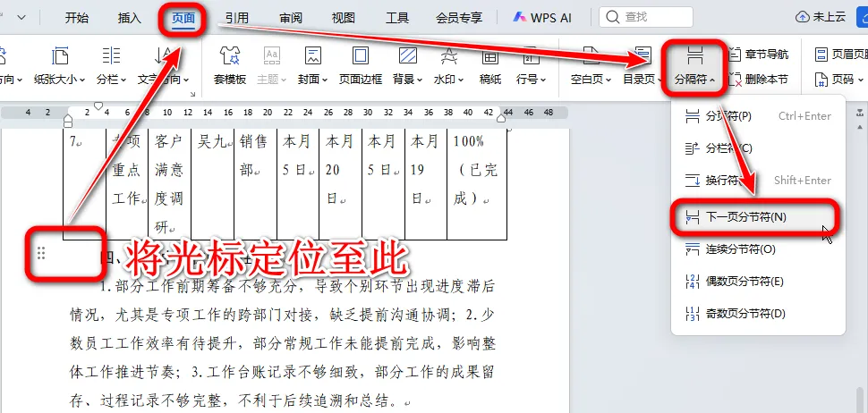Switch to the 工具 tab
Screen dimensions: 868x413
coord(397,18)
